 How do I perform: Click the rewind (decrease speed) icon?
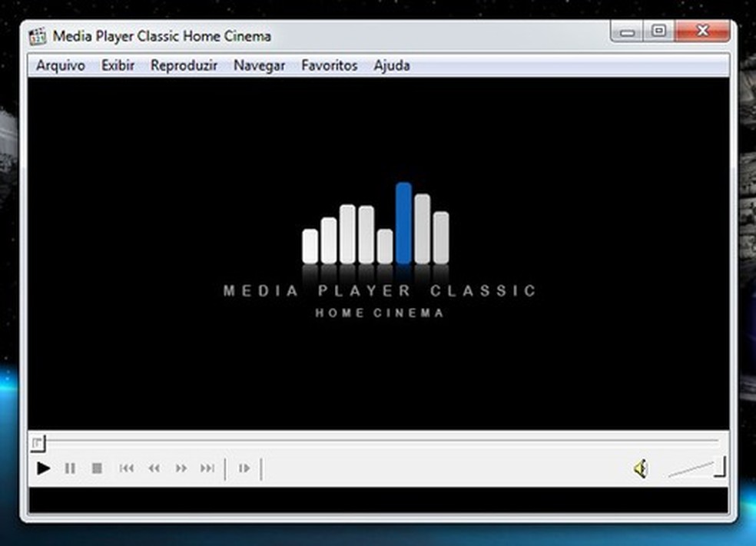point(154,468)
